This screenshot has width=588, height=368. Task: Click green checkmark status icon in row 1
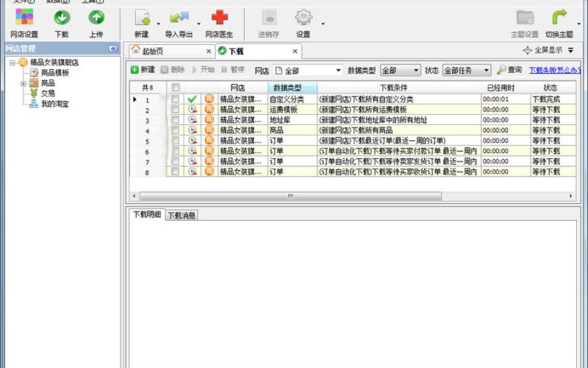pyautogui.click(x=192, y=99)
